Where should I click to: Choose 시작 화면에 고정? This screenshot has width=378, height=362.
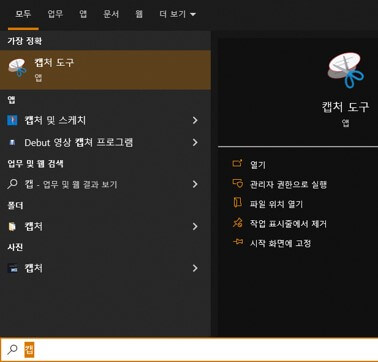[x=280, y=243]
